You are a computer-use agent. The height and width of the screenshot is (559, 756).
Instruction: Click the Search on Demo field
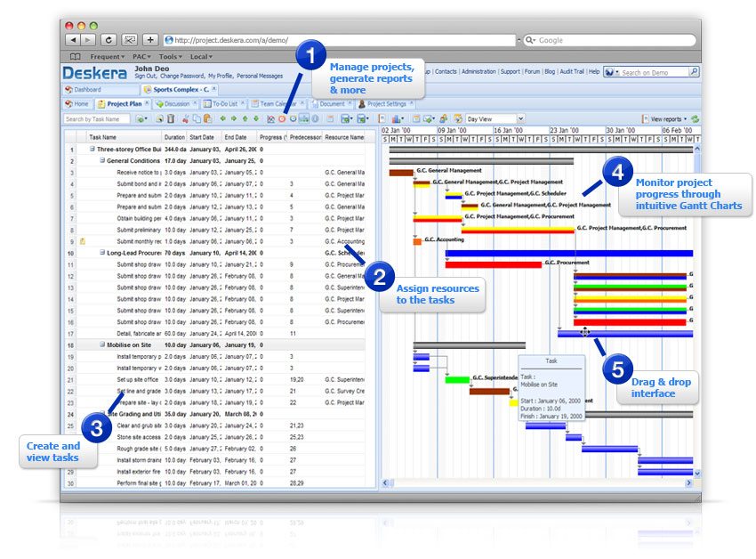(654, 72)
